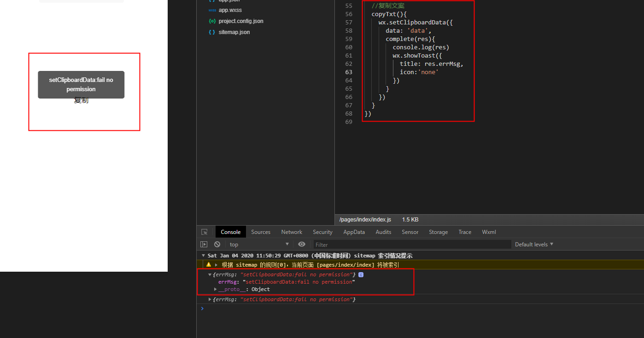Click the icon:'none' code line

(419, 72)
